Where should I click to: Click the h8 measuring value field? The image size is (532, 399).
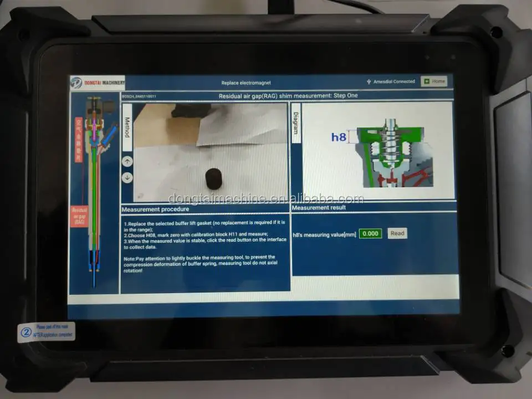[x=370, y=233]
